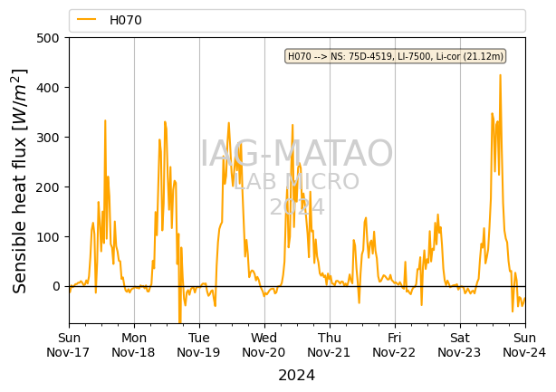The width and height of the screenshot is (556, 392).
Task: Click the H070 legend label
Action: click(x=126, y=20)
